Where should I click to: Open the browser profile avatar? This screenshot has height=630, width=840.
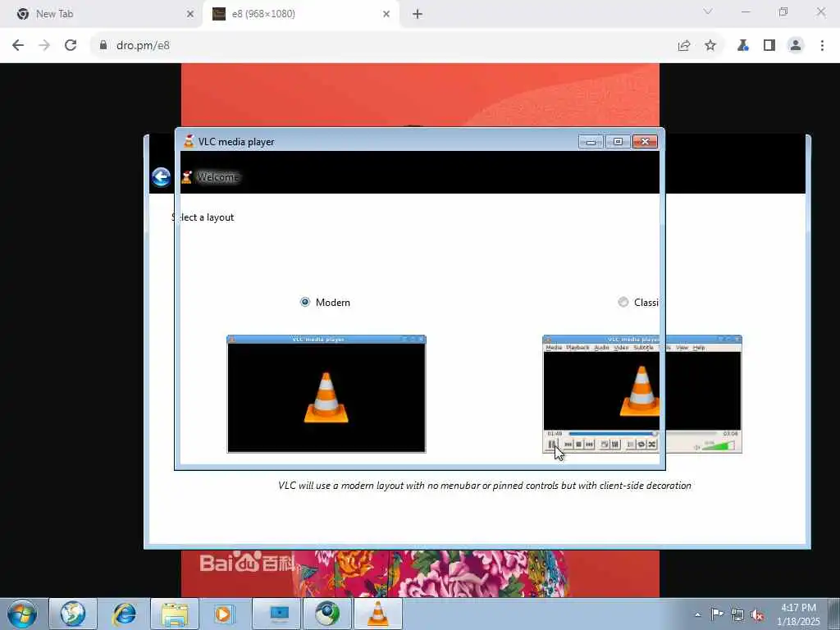[x=796, y=46]
